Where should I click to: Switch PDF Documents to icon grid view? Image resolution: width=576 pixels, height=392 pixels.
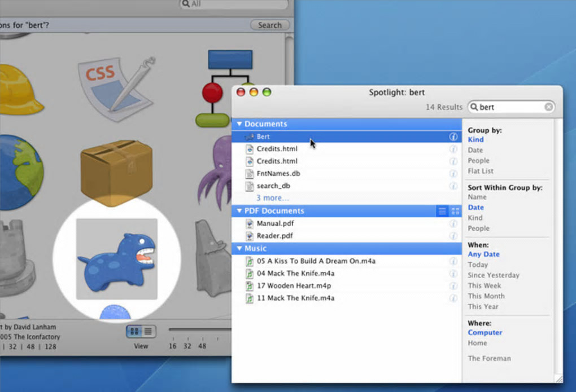pos(455,211)
